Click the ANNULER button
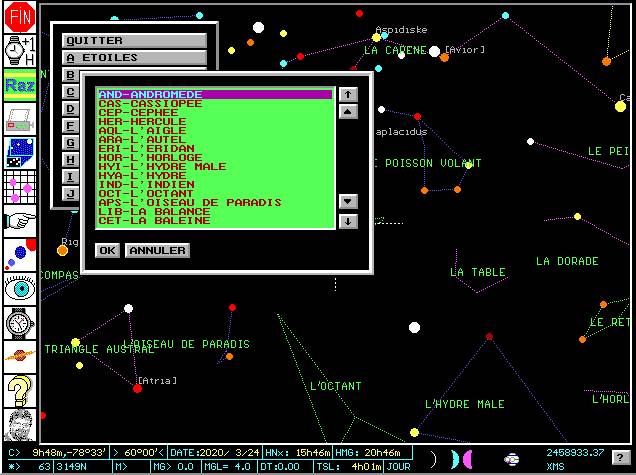 point(157,250)
